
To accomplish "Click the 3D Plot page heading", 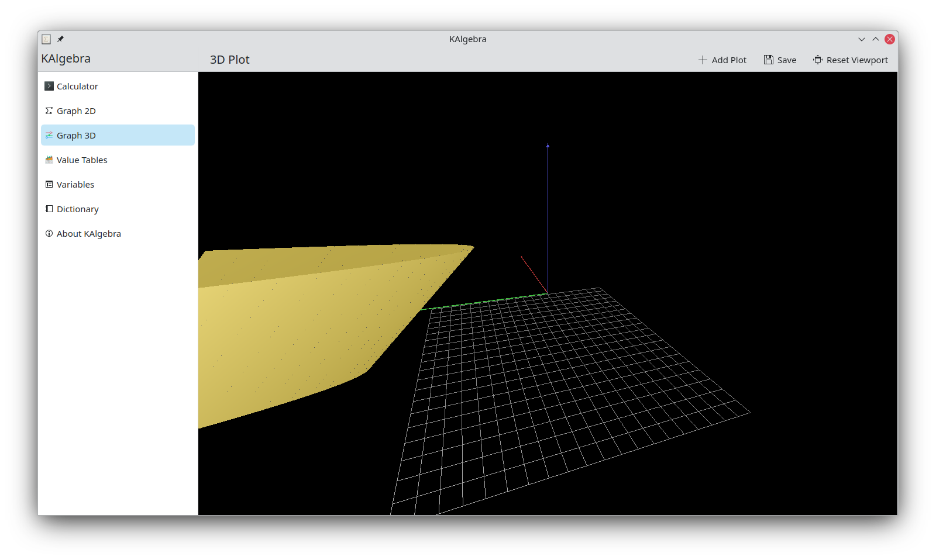I will 230,60.
